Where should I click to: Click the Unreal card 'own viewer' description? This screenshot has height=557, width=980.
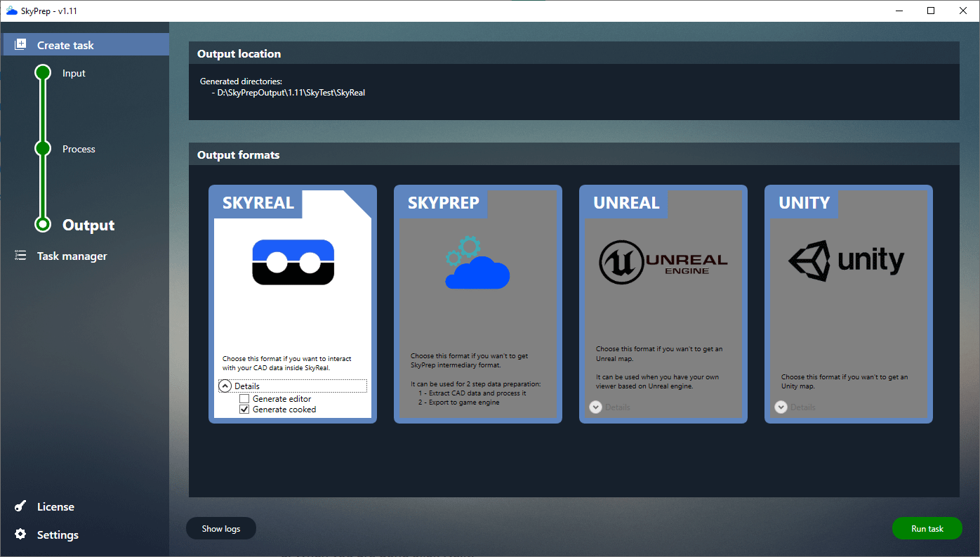[x=657, y=381]
